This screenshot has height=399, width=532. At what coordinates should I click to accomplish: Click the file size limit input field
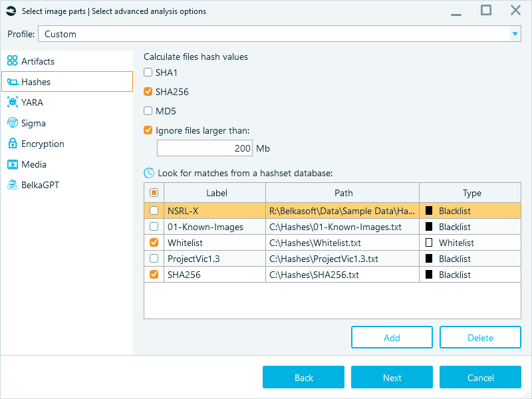pyautogui.click(x=204, y=148)
